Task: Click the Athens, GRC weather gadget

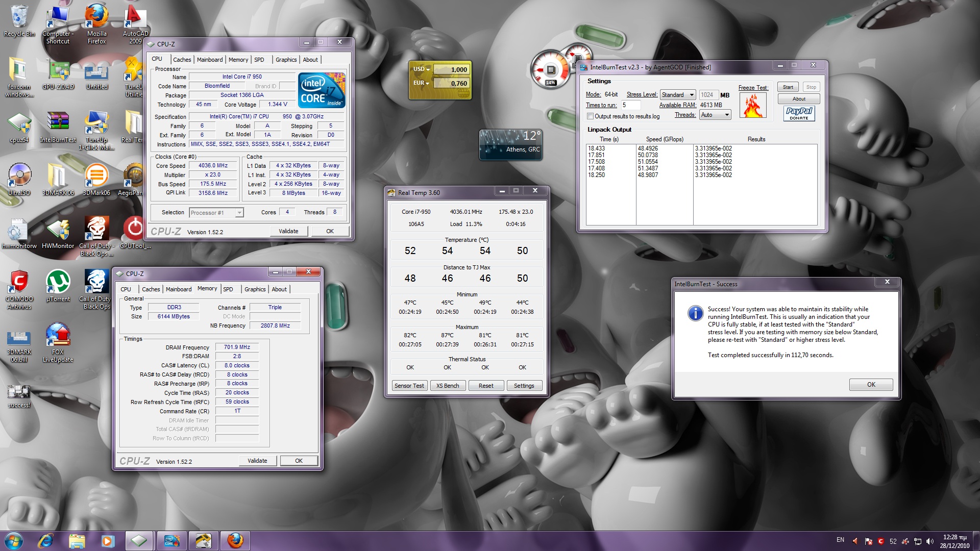Action: coord(510,144)
